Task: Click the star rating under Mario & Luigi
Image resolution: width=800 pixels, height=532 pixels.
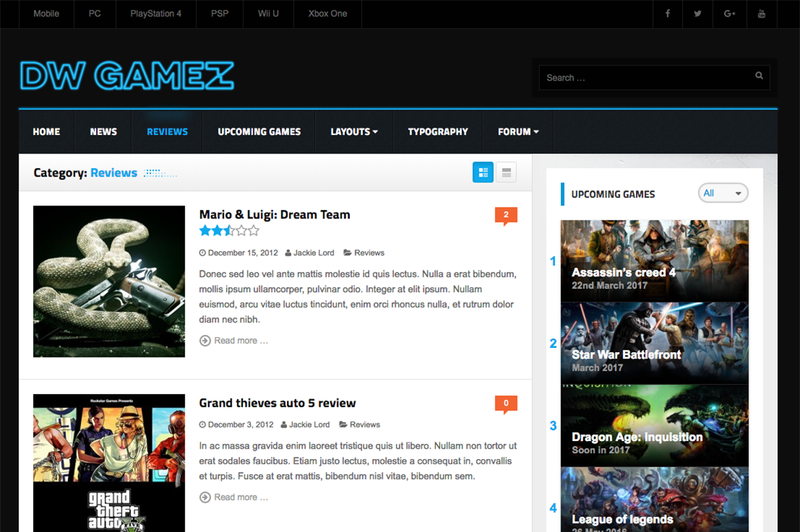Action: (229, 231)
